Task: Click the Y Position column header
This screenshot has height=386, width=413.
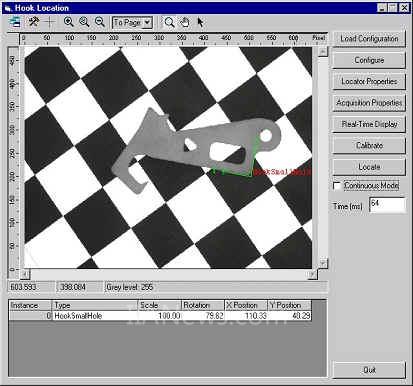Action: point(289,305)
